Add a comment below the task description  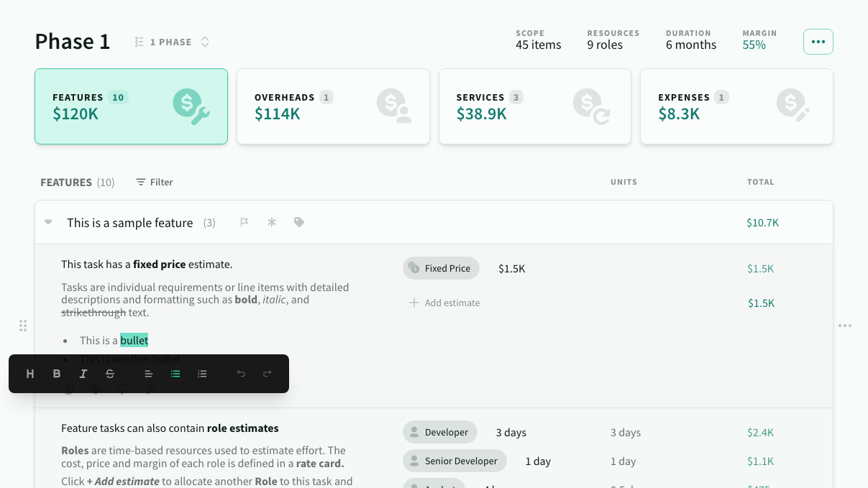[122, 390]
